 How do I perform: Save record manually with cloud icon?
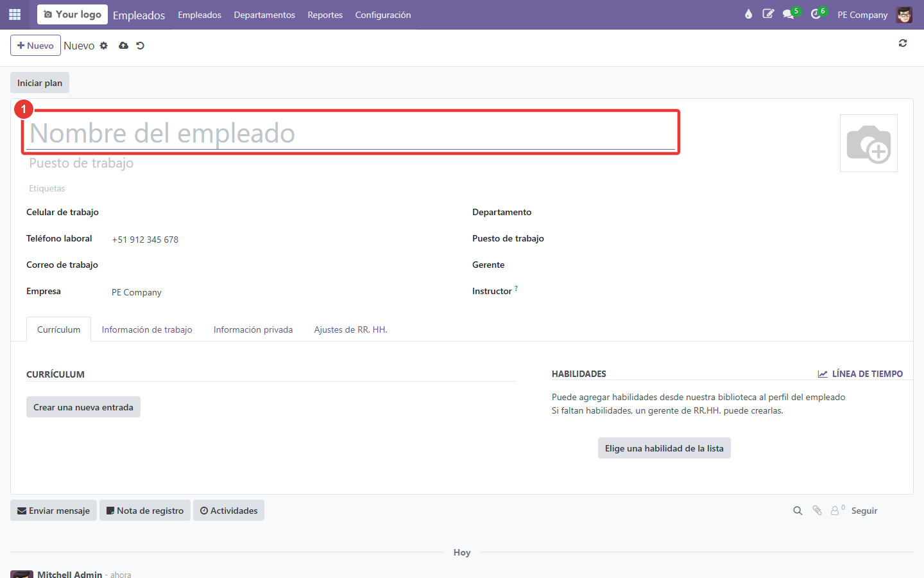pyautogui.click(x=123, y=46)
